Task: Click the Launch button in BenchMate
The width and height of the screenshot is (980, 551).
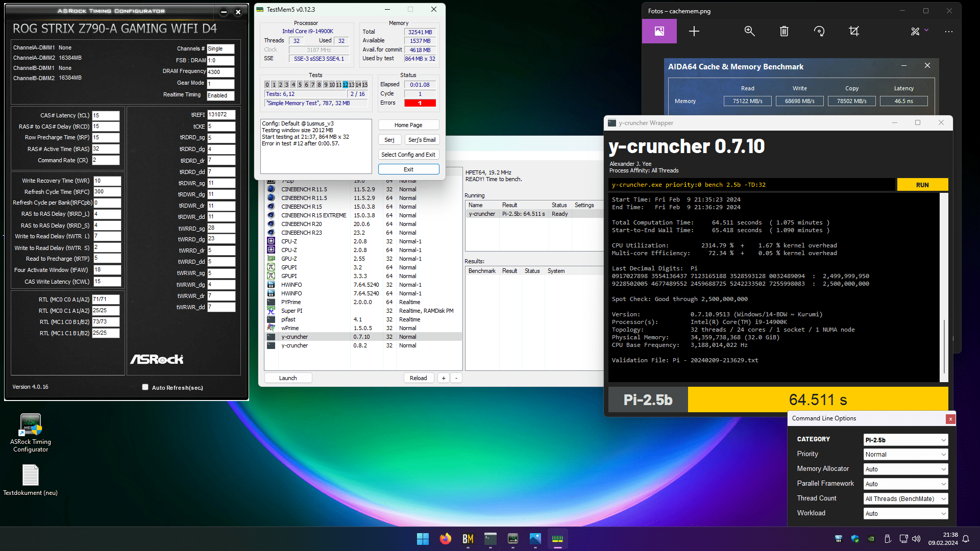Action: (x=288, y=378)
